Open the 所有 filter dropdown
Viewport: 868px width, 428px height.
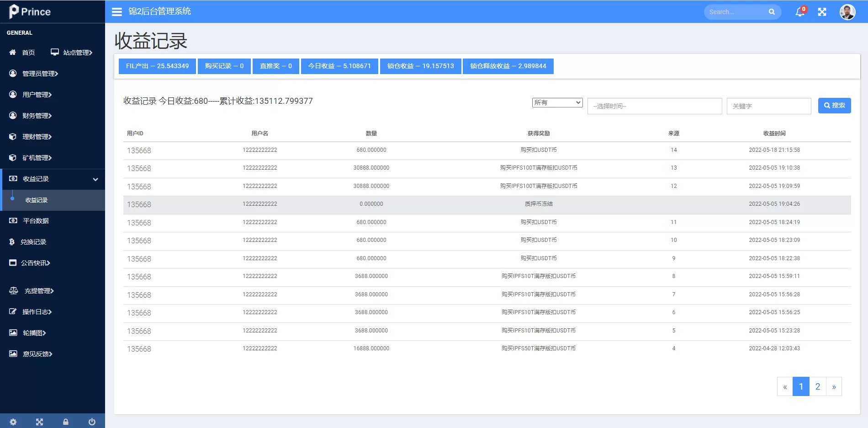557,102
